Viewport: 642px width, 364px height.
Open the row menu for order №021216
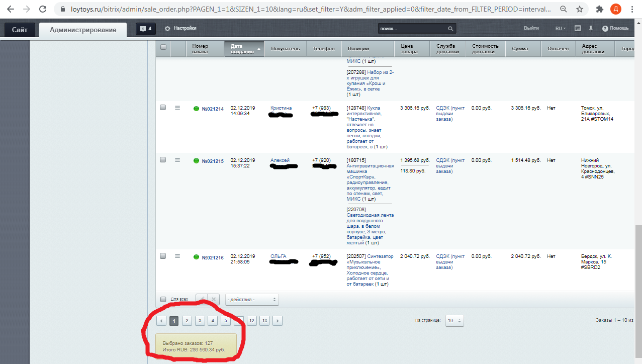(x=177, y=256)
